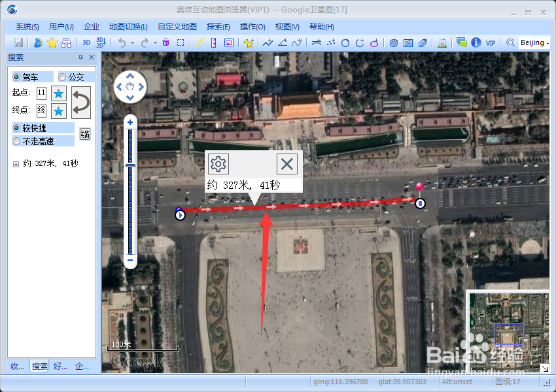
Task: Open the 企业 menu
Action: (92, 27)
